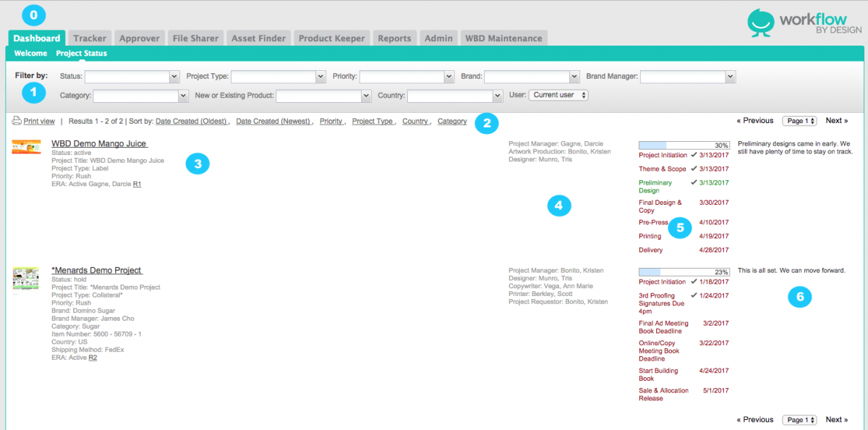Open the *Menards Demo Project link
Viewport: 868px width, 430px height.
(97, 271)
